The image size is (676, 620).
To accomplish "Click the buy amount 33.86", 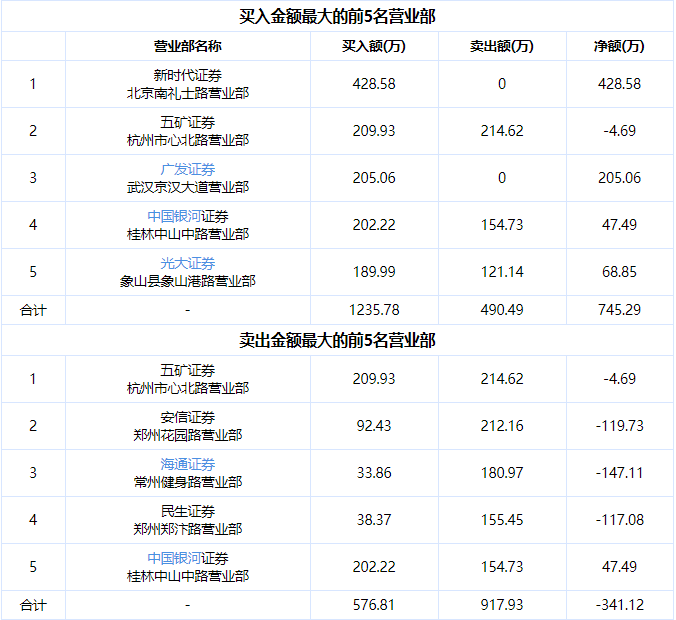I will coord(374,473).
